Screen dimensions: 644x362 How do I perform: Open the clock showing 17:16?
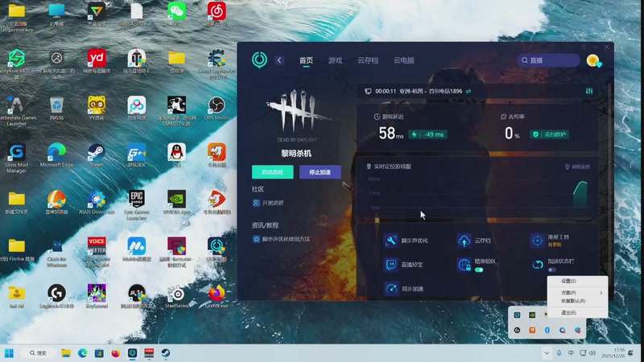613,353
